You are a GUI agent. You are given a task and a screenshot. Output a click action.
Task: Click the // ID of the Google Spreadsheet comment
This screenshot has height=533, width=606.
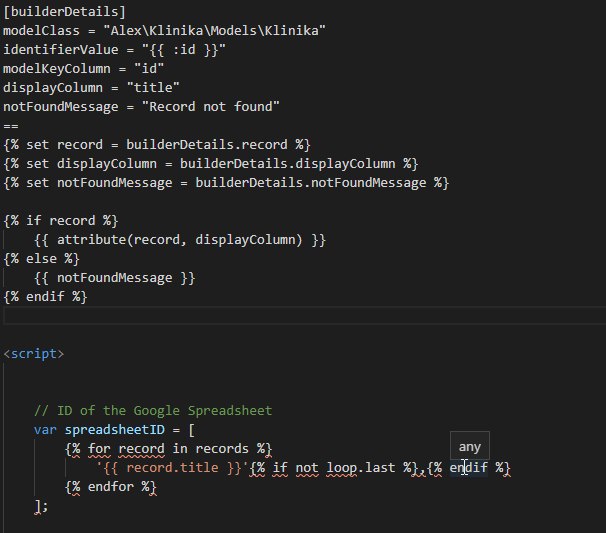[x=153, y=410]
